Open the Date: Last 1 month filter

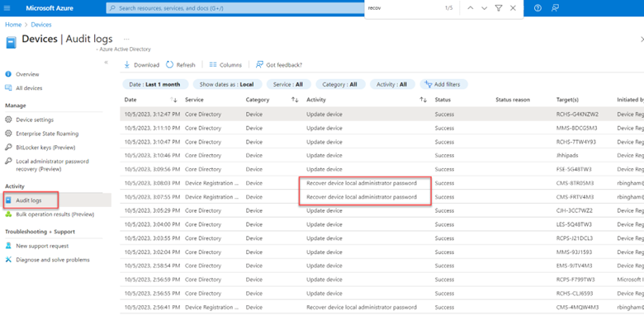[155, 84]
